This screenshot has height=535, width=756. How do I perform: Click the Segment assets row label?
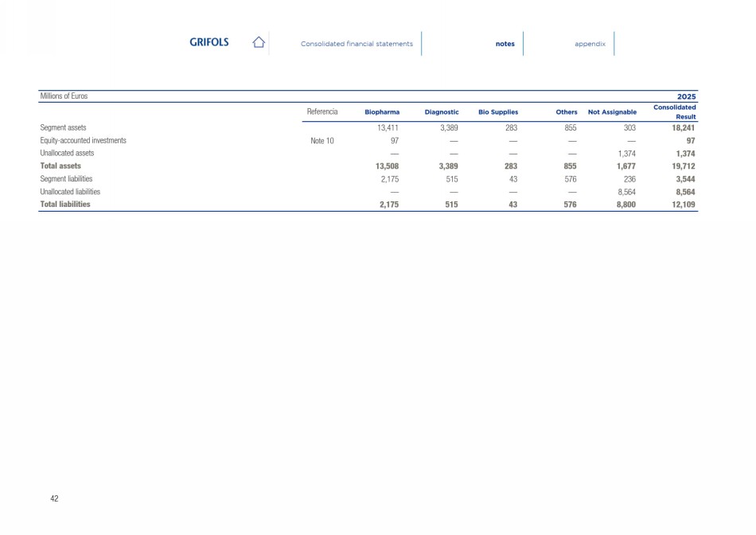tap(63, 127)
